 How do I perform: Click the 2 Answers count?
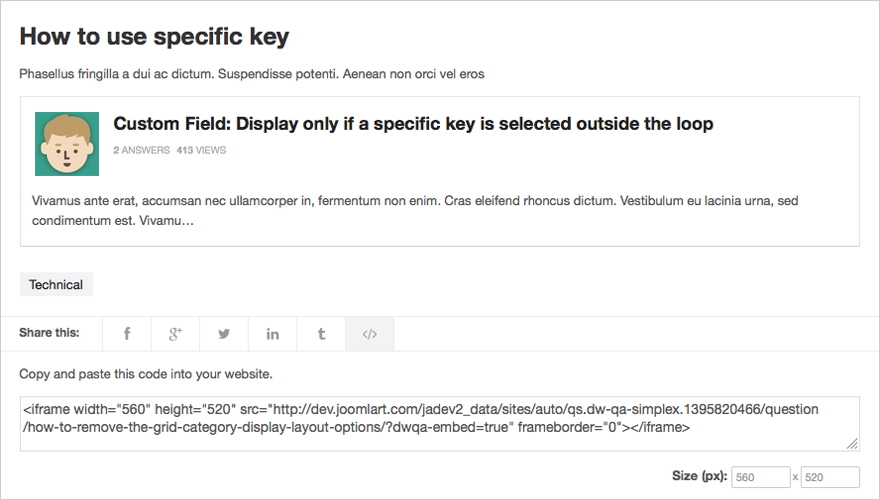coord(141,150)
